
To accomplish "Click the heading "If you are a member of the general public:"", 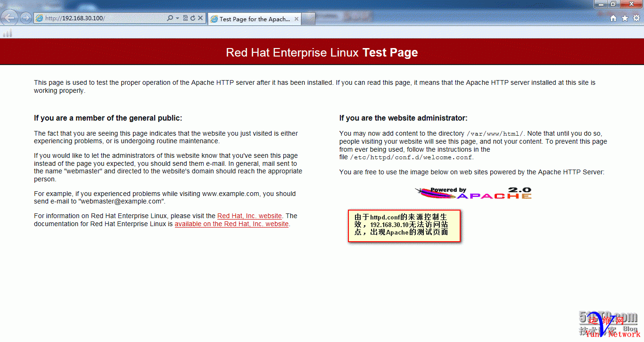I will tap(108, 118).
